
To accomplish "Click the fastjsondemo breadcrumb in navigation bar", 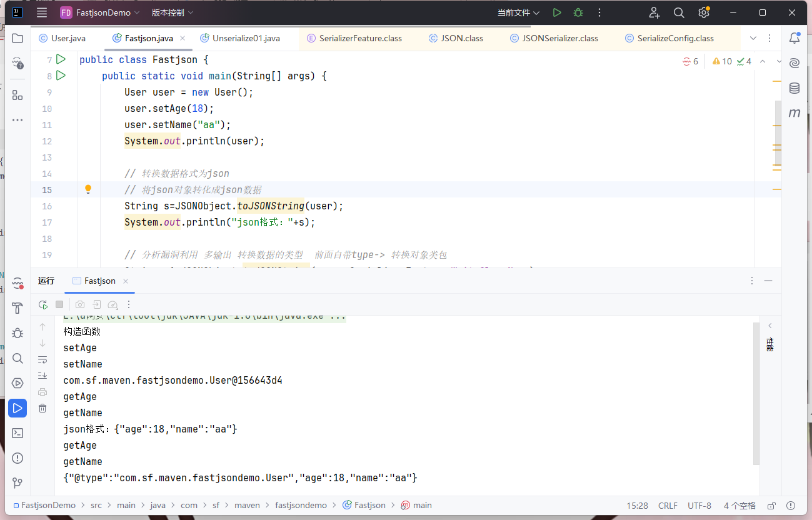I will (x=301, y=506).
